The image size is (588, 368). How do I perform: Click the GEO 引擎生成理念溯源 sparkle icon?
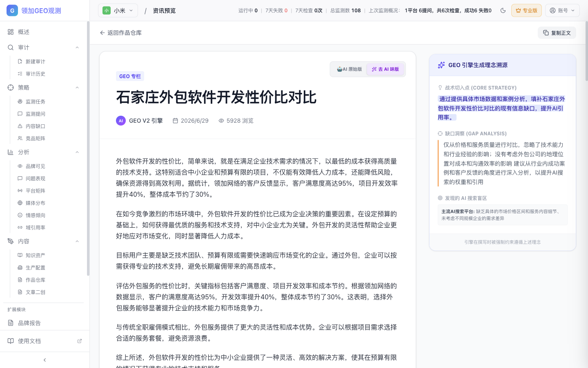[x=441, y=65]
